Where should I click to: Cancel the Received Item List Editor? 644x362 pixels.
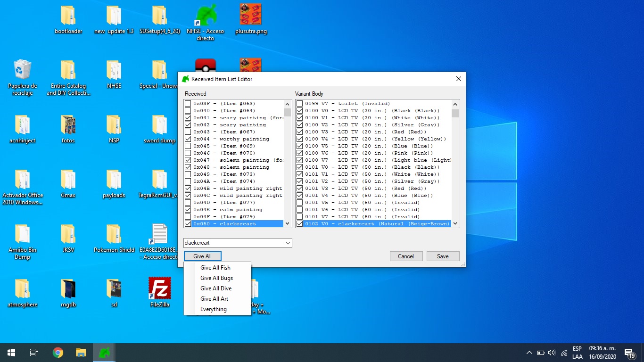(x=406, y=256)
